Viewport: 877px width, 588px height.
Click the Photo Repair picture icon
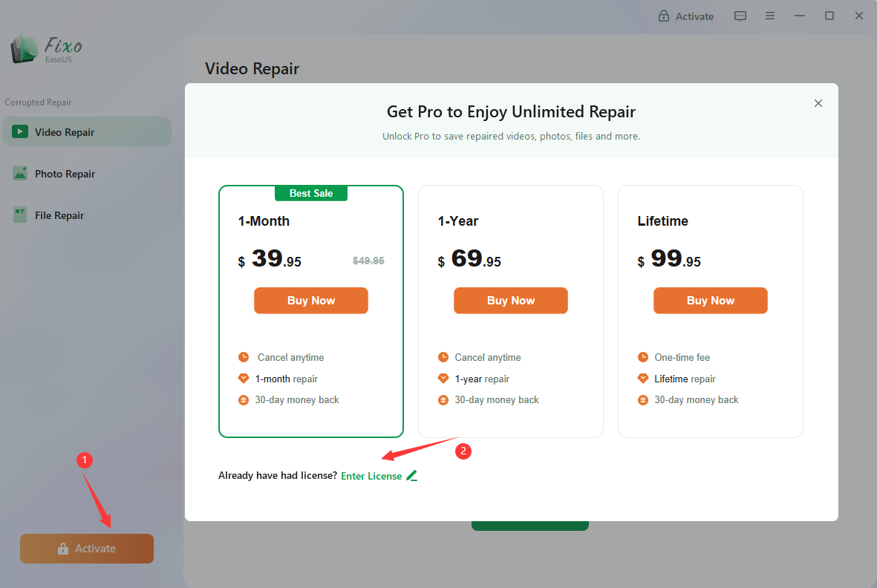20,173
